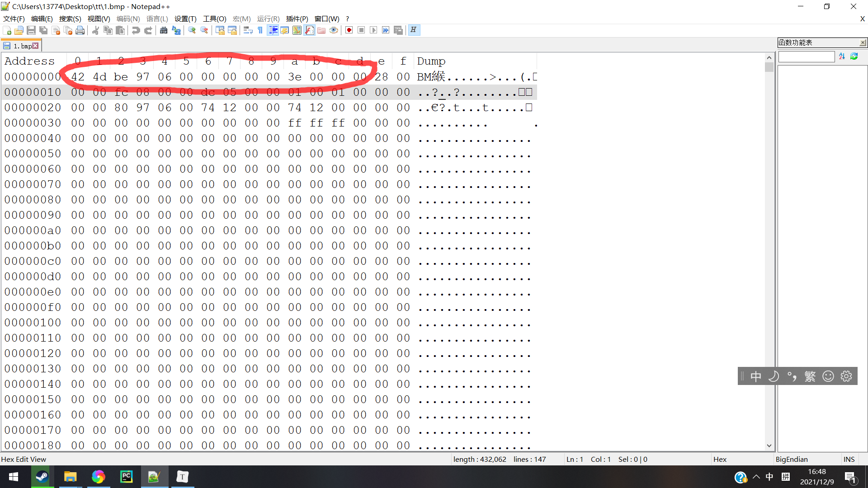The width and height of the screenshot is (868, 488).
Task: Click the BigEndian status bar entry
Action: (792, 459)
